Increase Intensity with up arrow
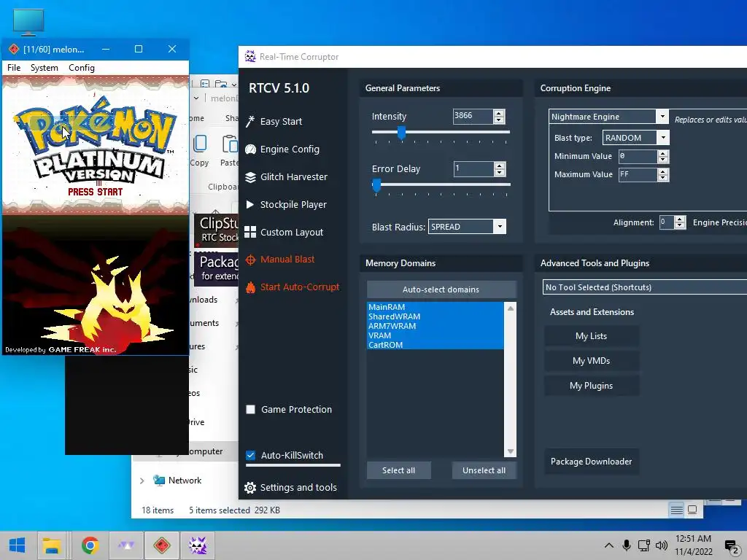 click(499, 113)
